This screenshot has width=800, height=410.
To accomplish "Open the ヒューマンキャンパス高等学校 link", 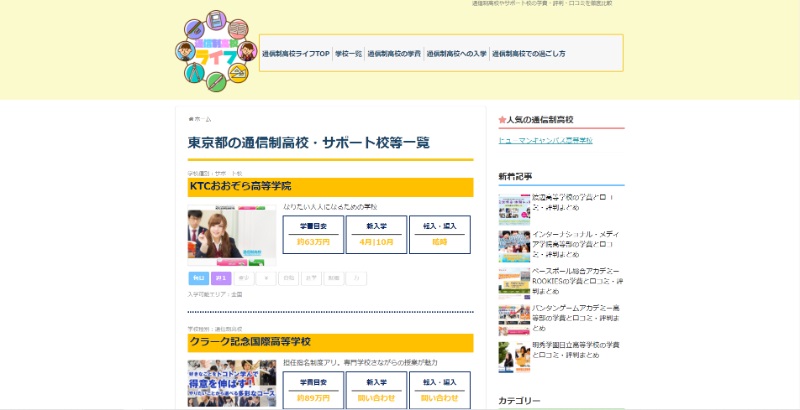I will [x=545, y=140].
